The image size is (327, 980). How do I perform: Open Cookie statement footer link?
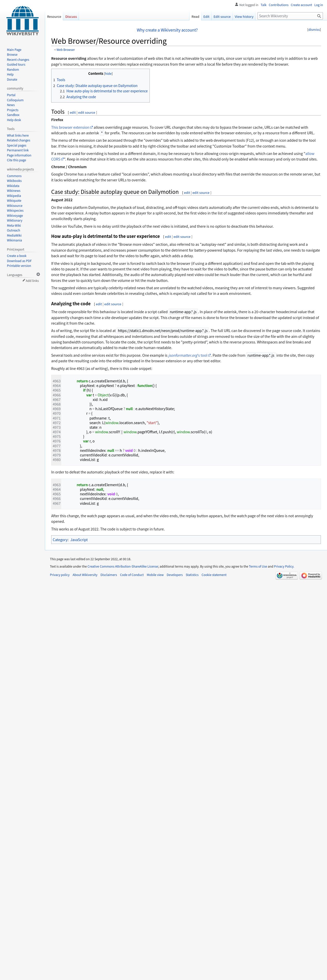(214, 575)
